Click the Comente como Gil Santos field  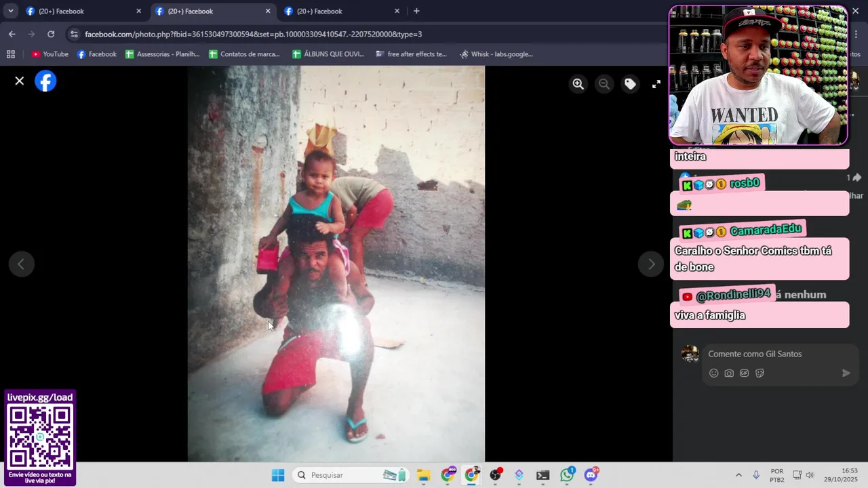click(780, 354)
